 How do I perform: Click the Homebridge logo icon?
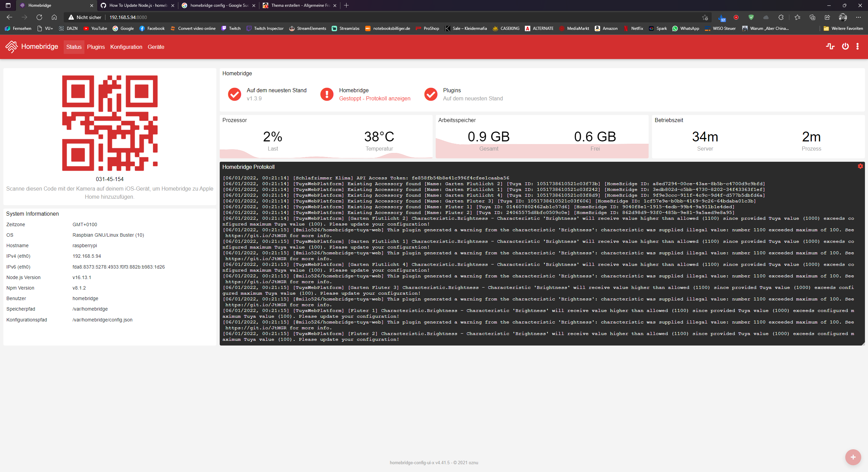click(x=12, y=47)
